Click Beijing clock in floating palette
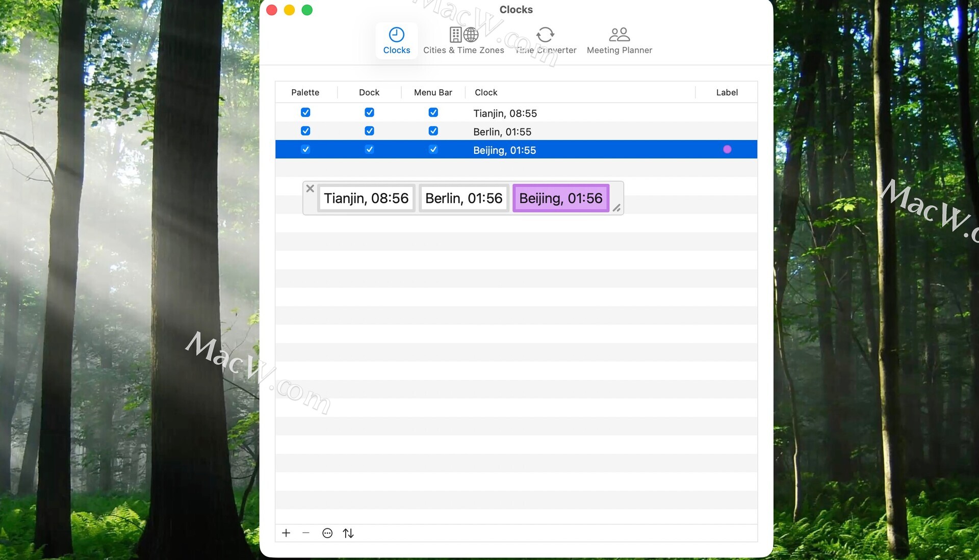Screen dimensions: 979x560 point(560,198)
